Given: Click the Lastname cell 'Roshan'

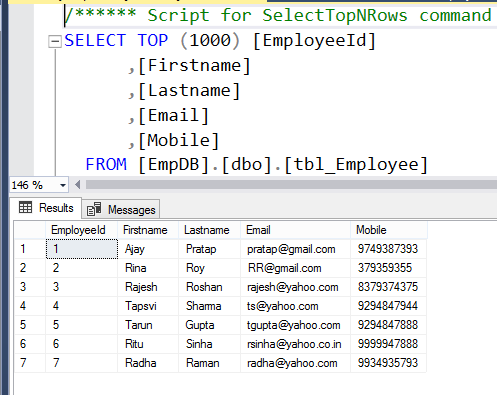Looking at the screenshot, I should pos(209,287).
